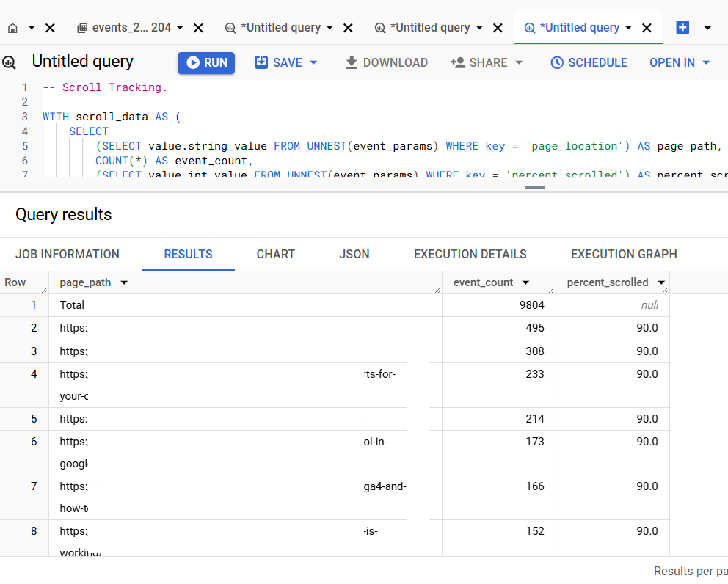Download the query results
728x584 pixels.
click(387, 62)
